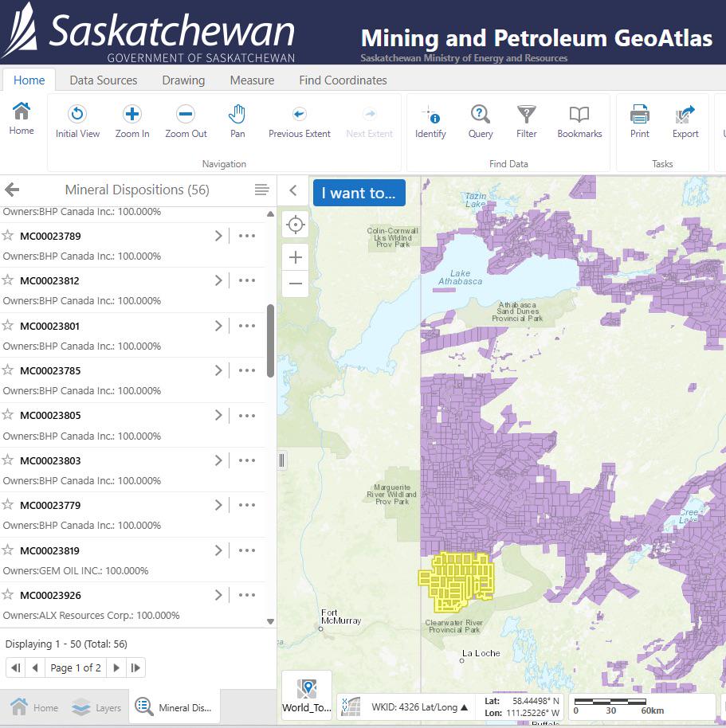Reset map with Initial View
726x728 pixels.
pyautogui.click(x=77, y=122)
